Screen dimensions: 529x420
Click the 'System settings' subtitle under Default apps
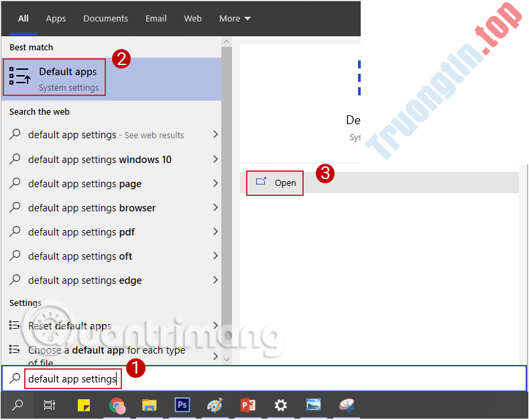[69, 87]
